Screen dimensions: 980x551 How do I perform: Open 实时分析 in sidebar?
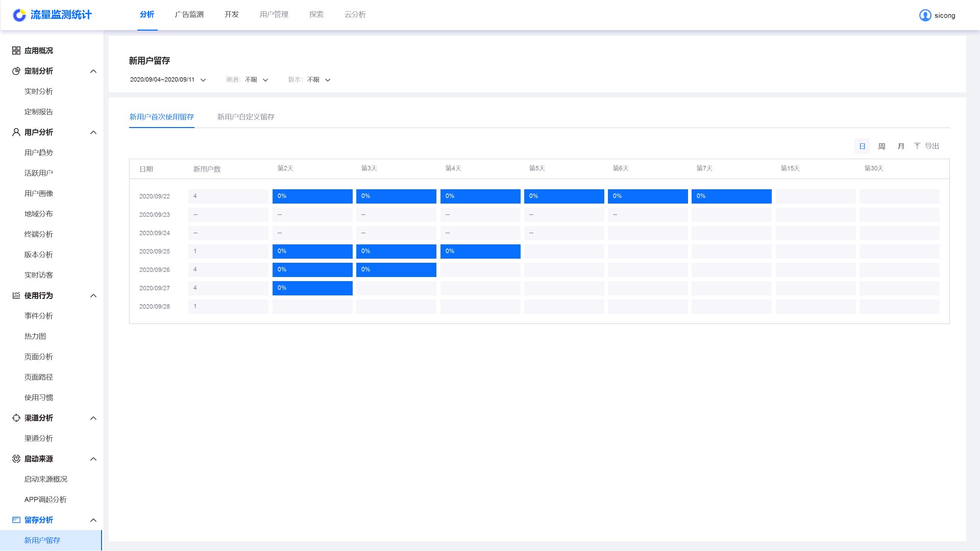39,91
